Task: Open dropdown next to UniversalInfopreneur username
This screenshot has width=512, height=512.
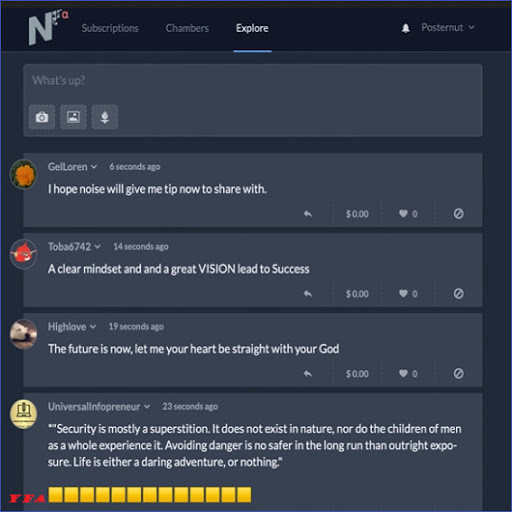Action: 147,407
